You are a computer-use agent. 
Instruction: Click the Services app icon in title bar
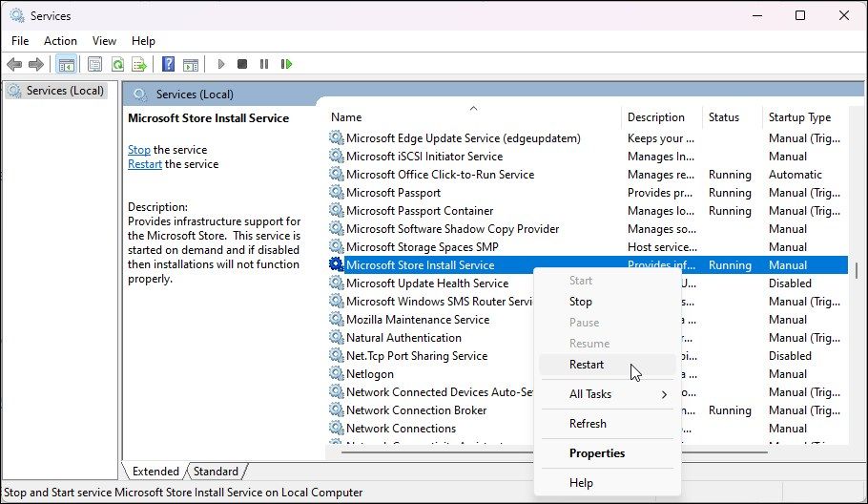(16, 15)
